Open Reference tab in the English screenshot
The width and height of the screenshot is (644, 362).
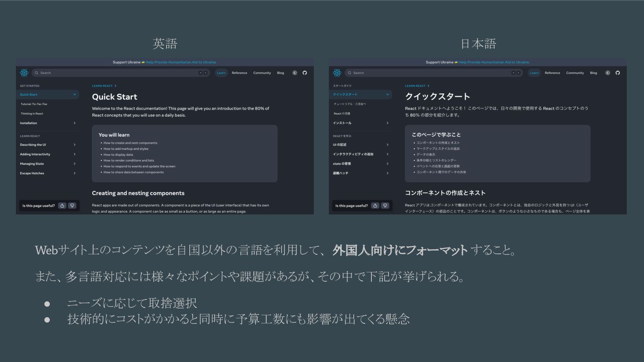[x=240, y=73]
